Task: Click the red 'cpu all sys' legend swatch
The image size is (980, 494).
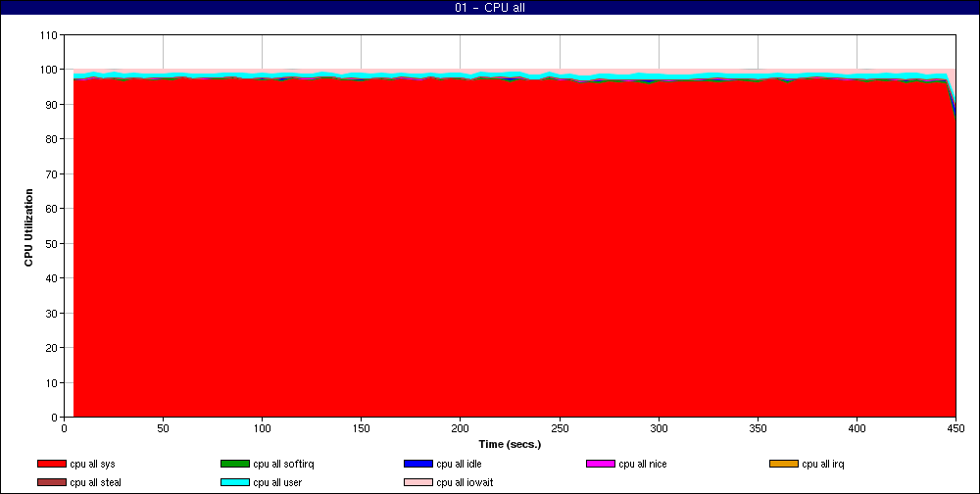Action: (52, 464)
